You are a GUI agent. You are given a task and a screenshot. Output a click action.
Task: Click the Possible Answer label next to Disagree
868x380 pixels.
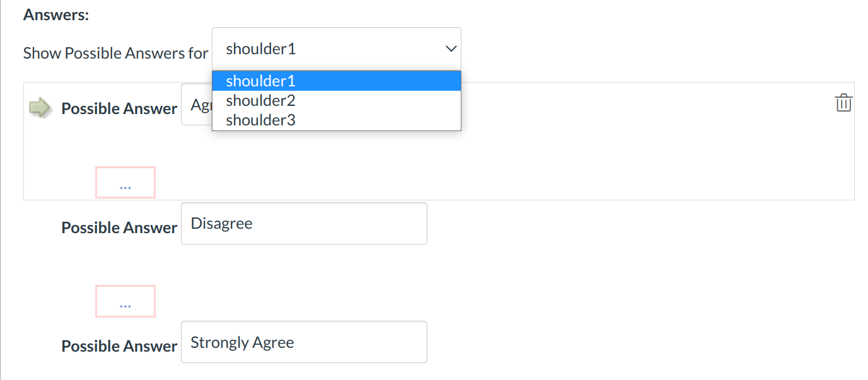pyautogui.click(x=119, y=228)
